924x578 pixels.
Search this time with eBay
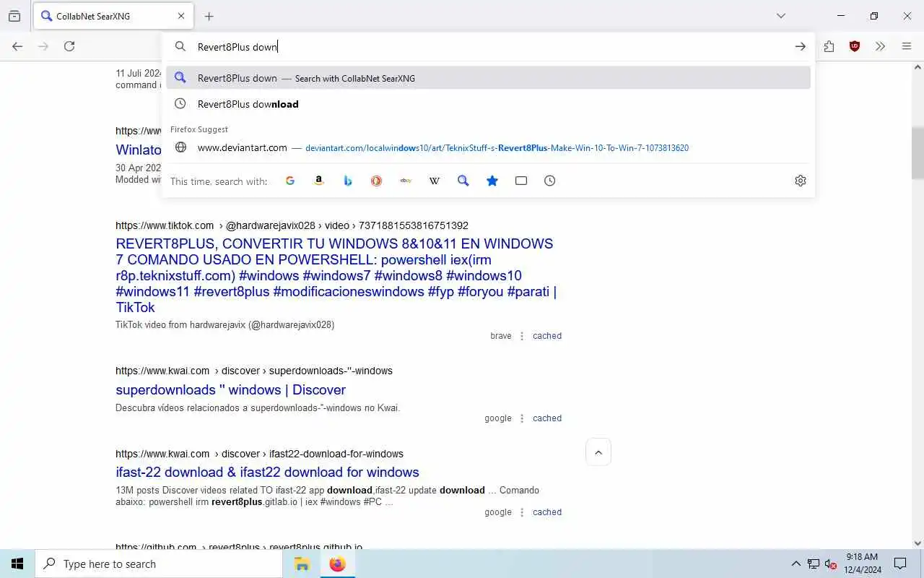(x=406, y=181)
